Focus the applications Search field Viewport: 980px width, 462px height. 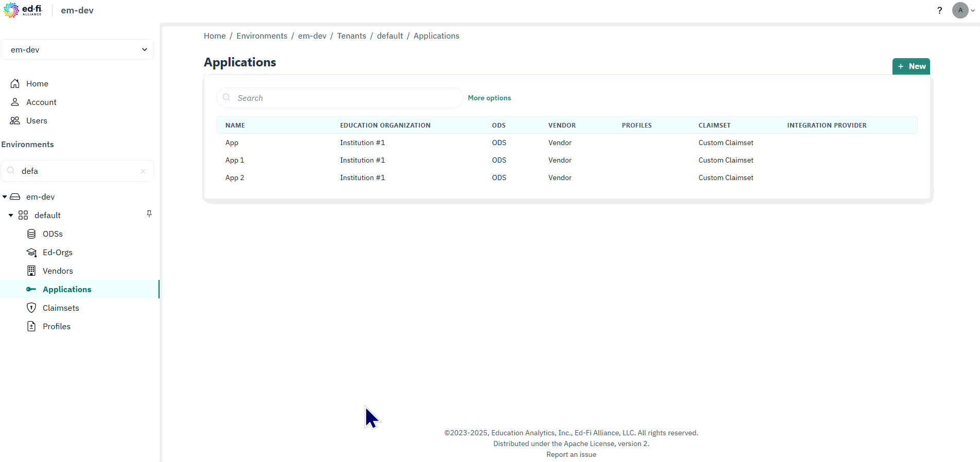340,98
